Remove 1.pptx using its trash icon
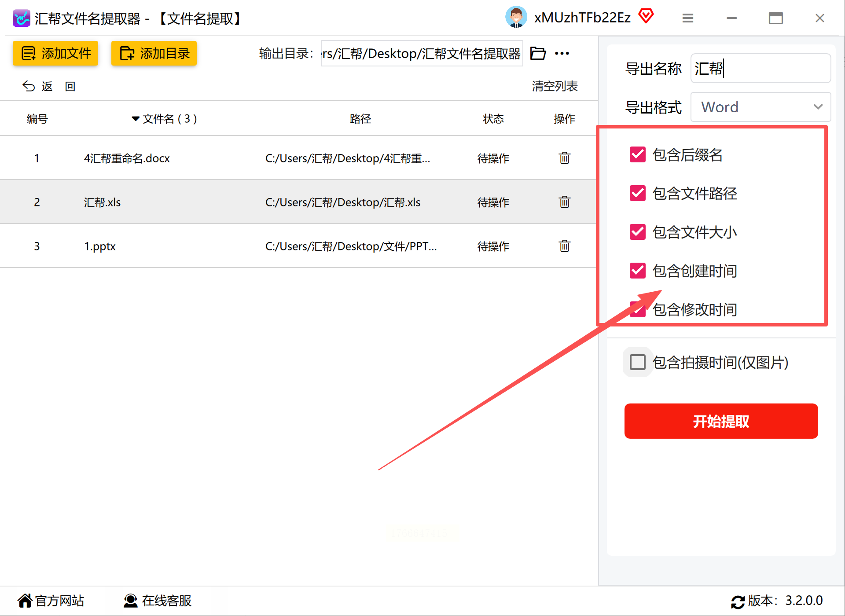Screen dimensions: 845x616 (564, 246)
